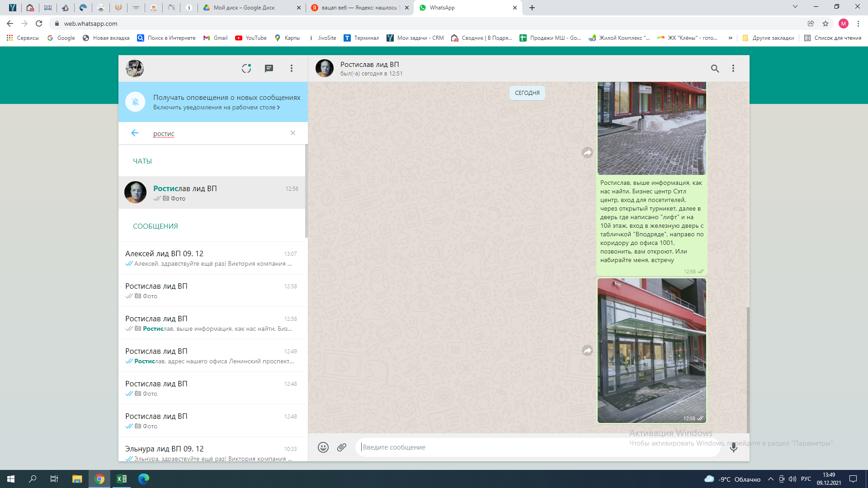Click muted notifications bell icon
868x488 pixels.
[x=135, y=102]
